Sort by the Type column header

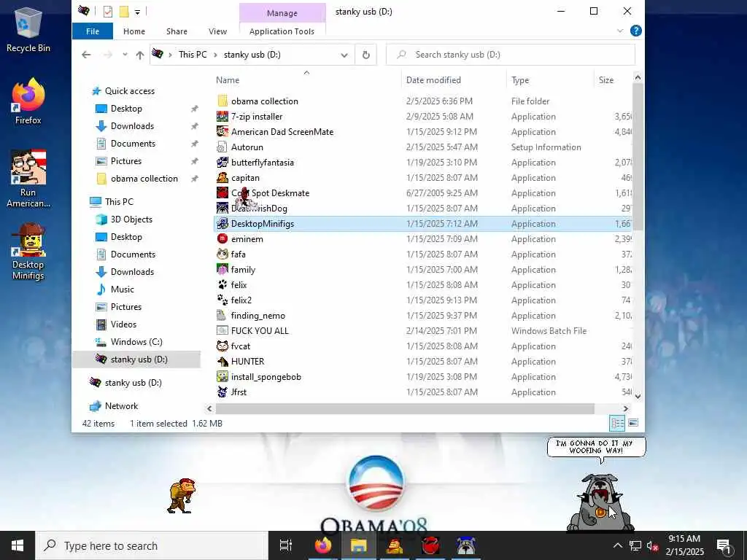coord(520,80)
